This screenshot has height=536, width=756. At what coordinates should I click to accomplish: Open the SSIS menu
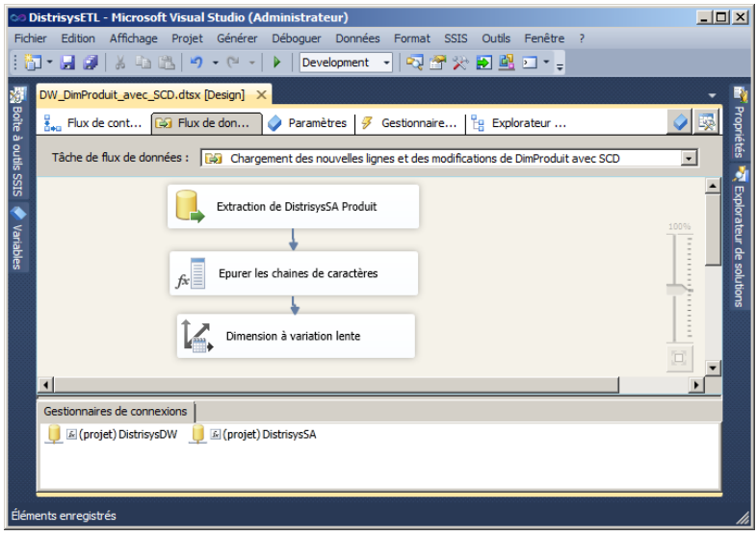456,38
